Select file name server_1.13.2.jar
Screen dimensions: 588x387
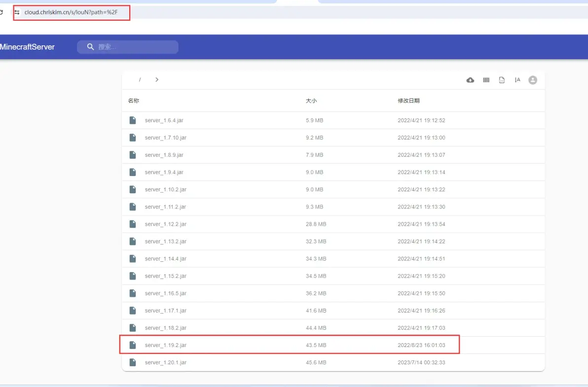[165, 241]
